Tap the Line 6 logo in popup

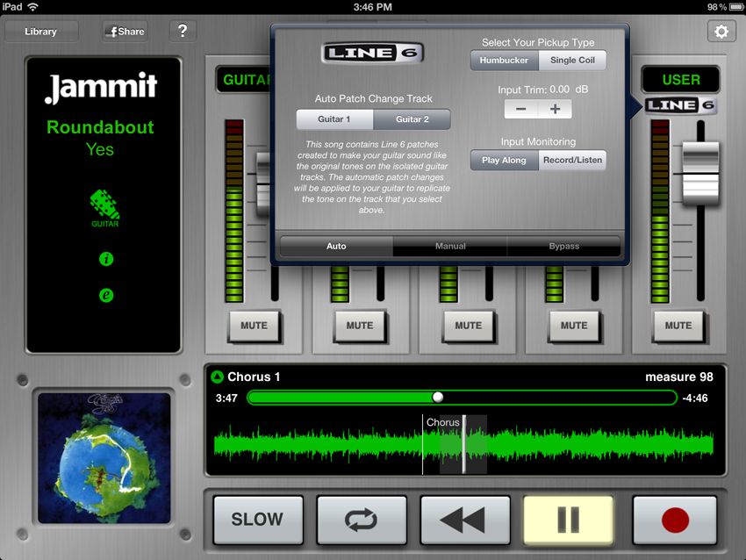(372, 53)
